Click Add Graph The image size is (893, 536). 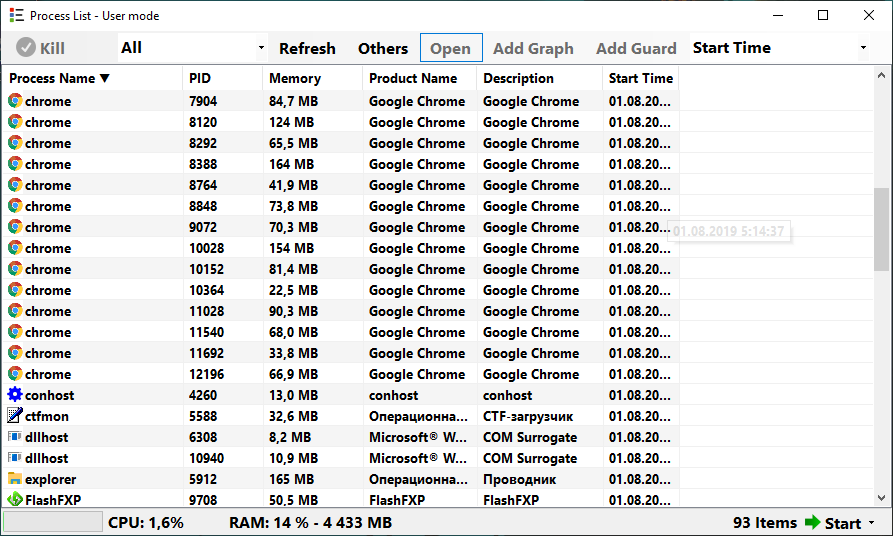tap(533, 48)
